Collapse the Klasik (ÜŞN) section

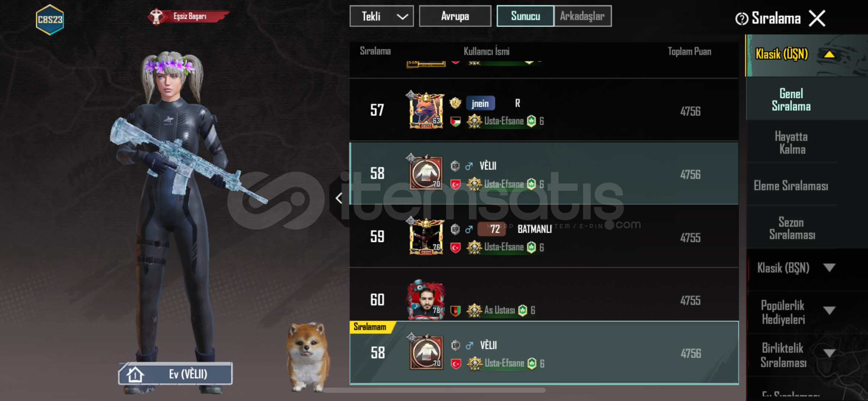pos(829,55)
